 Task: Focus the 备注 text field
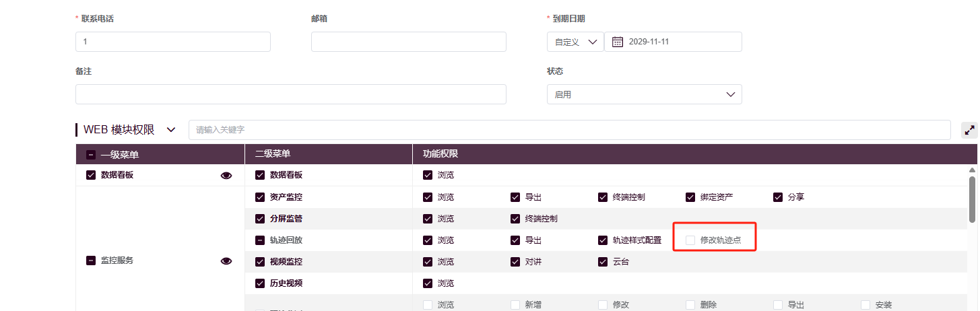pyautogui.click(x=290, y=95)
